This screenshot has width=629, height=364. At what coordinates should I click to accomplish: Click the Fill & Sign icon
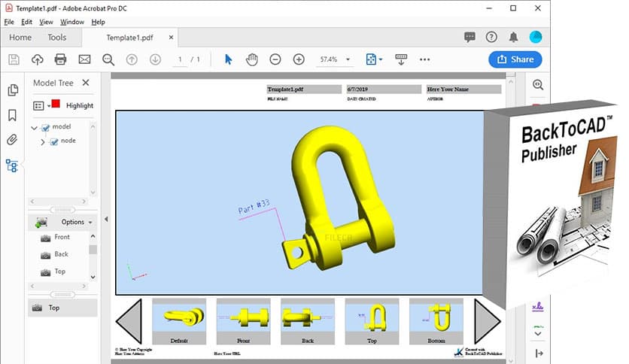(x=537, y=307)
